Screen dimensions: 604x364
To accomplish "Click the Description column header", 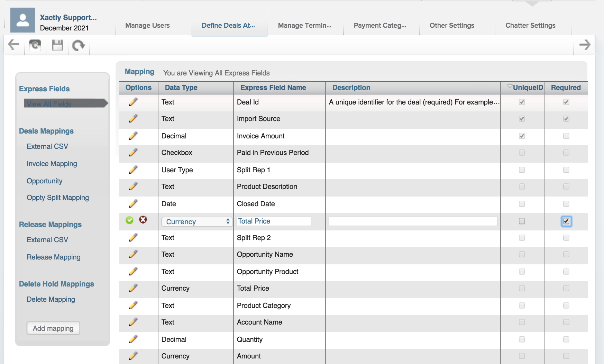I will point(351,88).
